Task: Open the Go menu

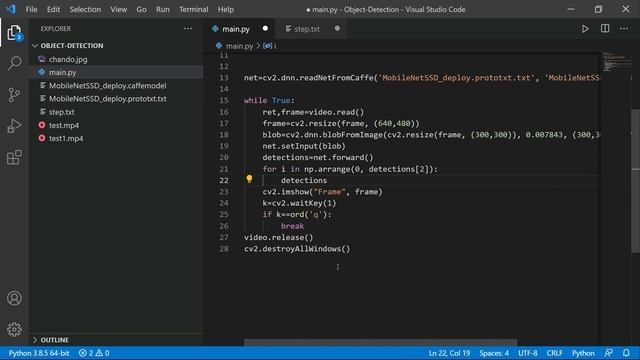Action: 141,9
